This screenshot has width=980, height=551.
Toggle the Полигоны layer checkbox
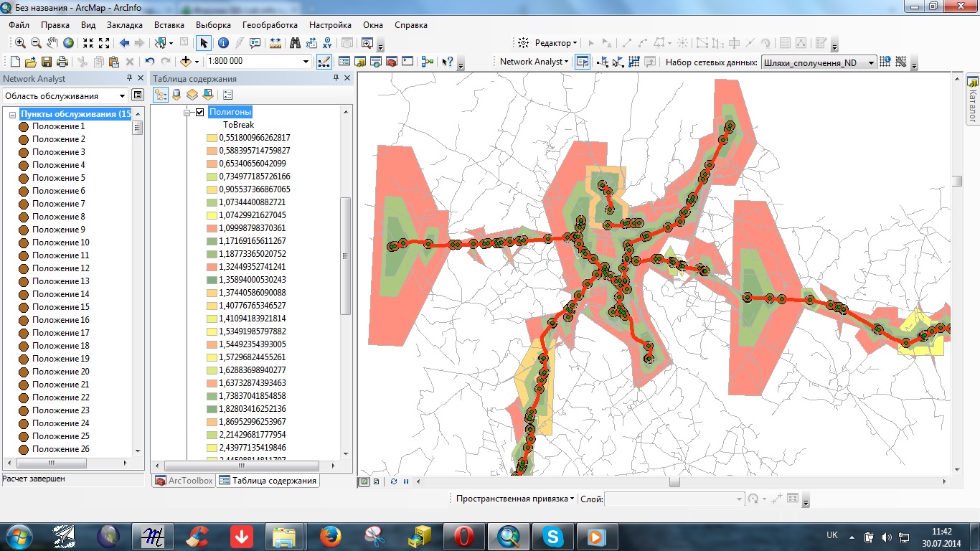(x=200, y=112)
